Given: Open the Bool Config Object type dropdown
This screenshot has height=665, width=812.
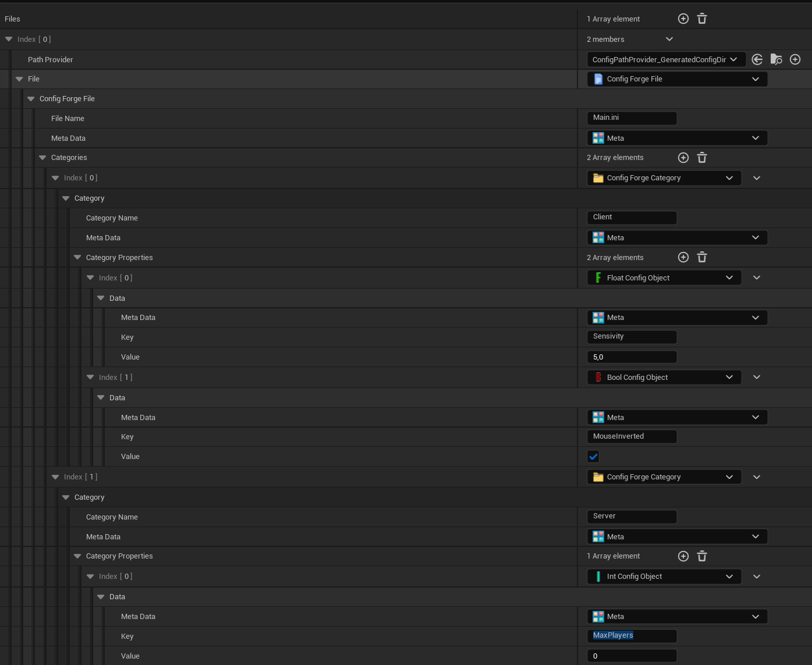Looking at the screenshot, I should [664, 378].
